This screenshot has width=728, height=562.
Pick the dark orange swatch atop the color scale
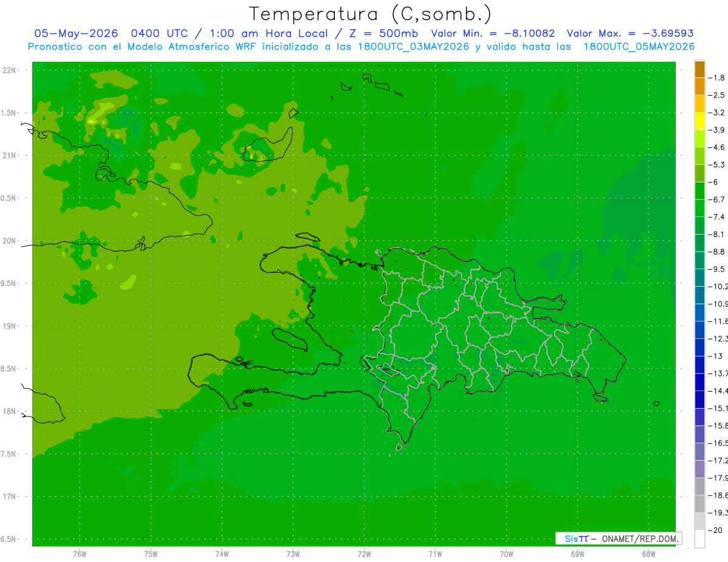point(699,69)
